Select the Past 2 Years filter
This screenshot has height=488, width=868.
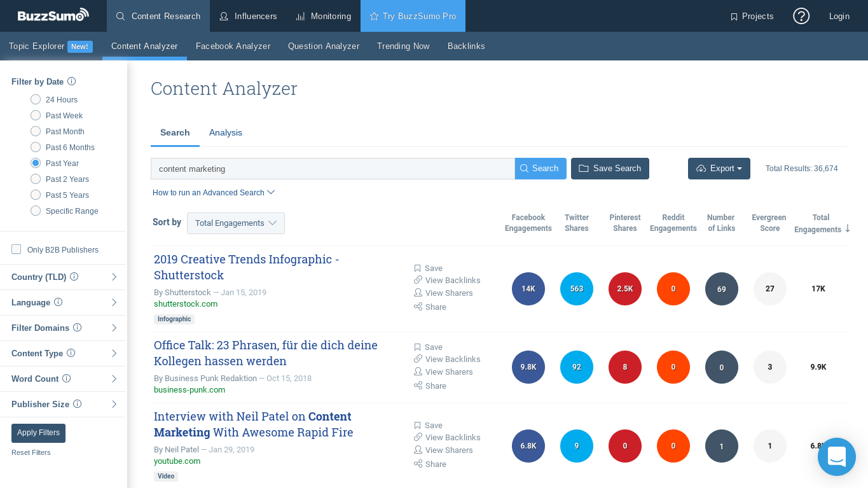pyautogui.click(x=36, y=179)
